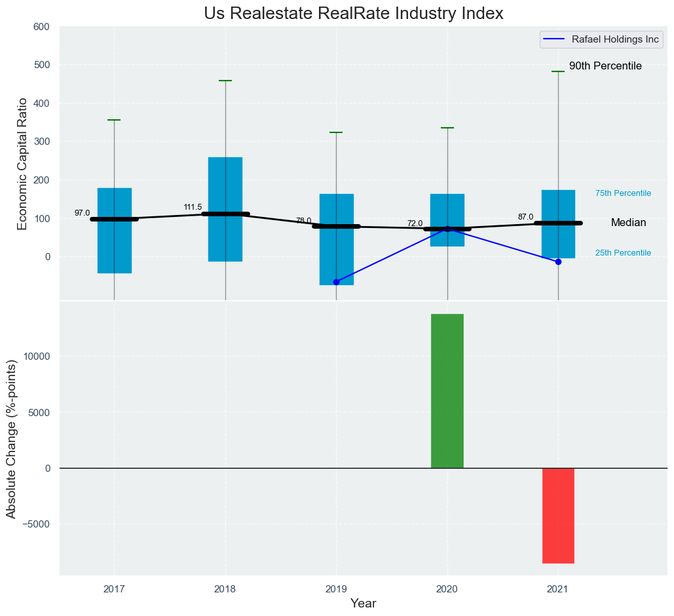The image size is (674, 616).
Task: Click the 25th Percentile annotation text
Action: (x=622, y=253)
